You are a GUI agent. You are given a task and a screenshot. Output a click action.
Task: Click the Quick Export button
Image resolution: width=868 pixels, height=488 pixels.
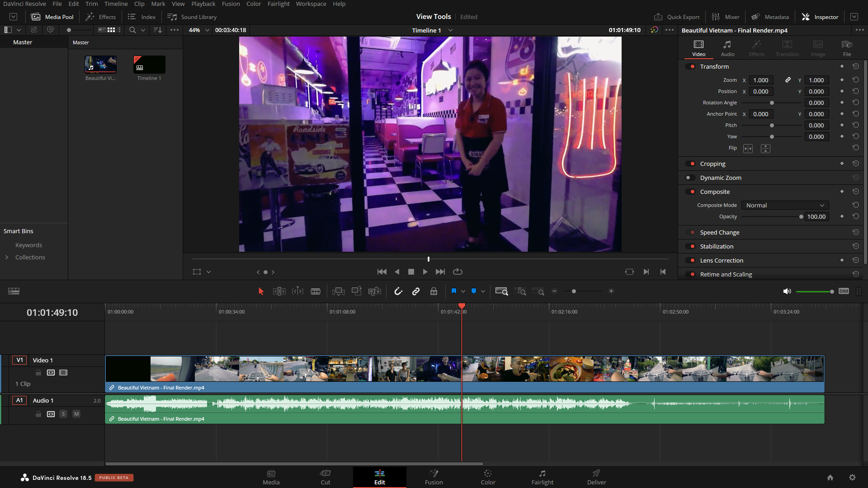[x=676, y=17]
